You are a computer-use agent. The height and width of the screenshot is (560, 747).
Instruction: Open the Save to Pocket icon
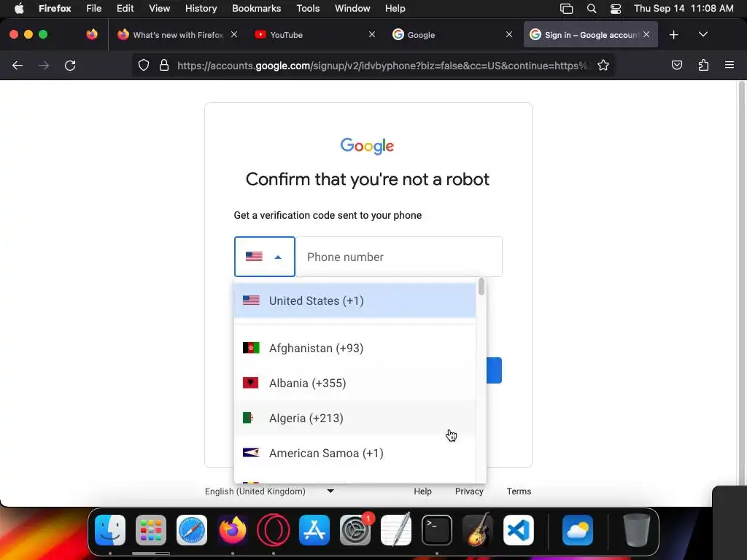(x=676, y=65)
